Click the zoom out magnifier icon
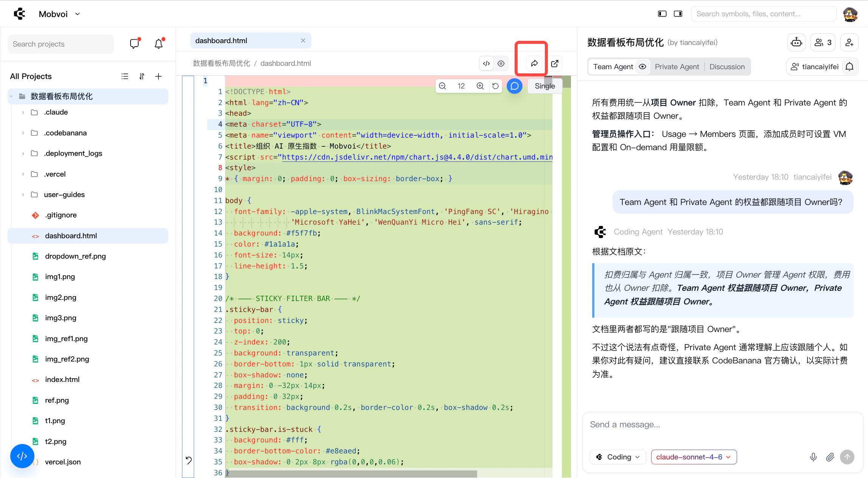 pos(442,86)
